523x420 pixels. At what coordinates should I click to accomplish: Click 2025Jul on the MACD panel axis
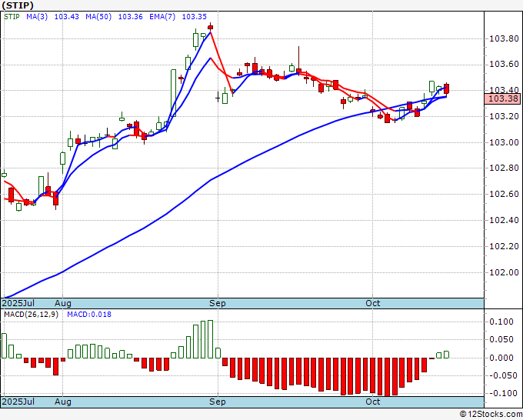tap(18, 402)
